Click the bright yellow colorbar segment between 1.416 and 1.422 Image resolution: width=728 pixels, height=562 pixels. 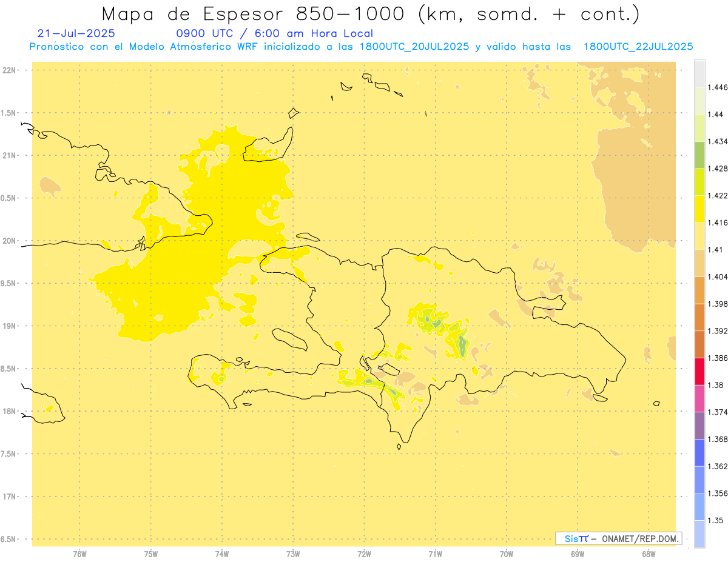click(699, 209)
